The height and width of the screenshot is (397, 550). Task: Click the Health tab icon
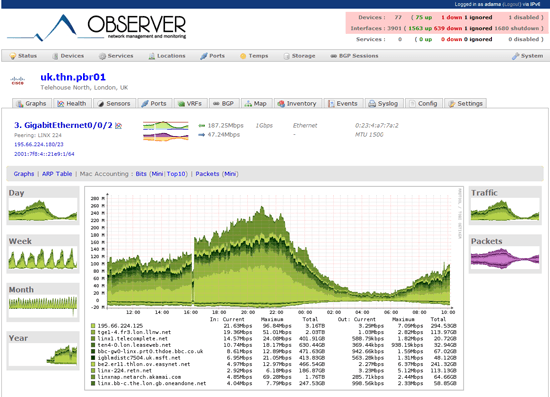(61, 104)
